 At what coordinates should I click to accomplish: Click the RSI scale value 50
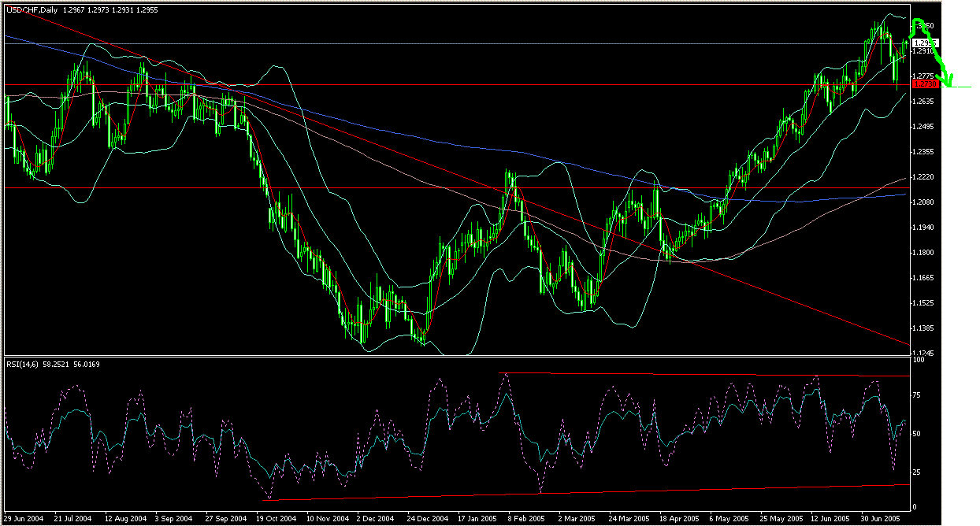pyautogui.click(x=915, y=434)
